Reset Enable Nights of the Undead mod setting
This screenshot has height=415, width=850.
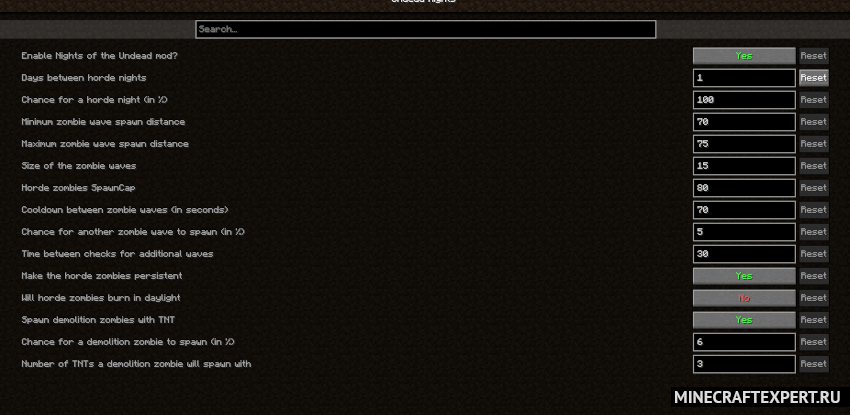[814, 56]
